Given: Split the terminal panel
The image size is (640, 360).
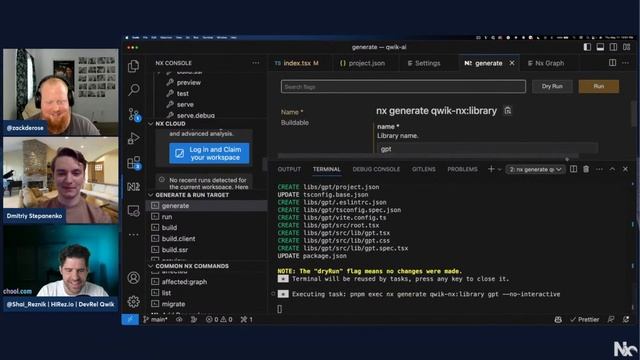Looking at the screenshot, I should [573, 169].
